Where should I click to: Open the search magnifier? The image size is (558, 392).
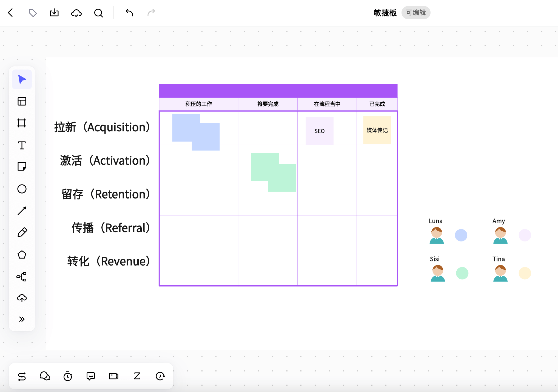(98, 13)
